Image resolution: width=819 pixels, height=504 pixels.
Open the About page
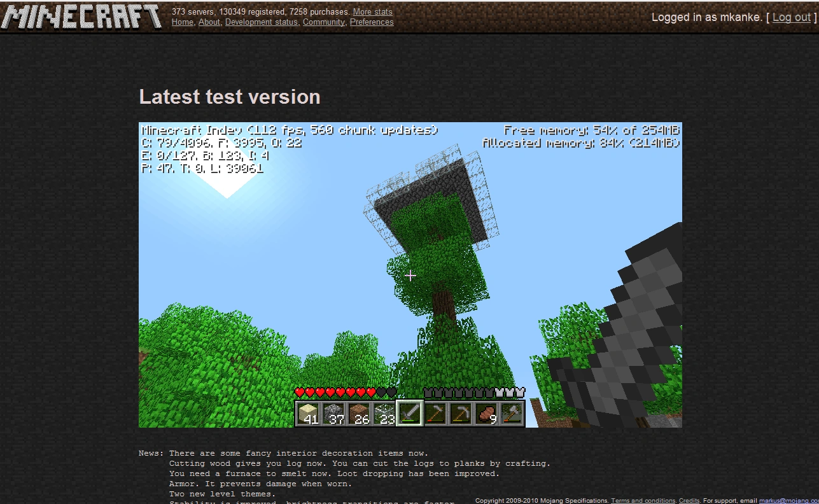click(209, 22)
